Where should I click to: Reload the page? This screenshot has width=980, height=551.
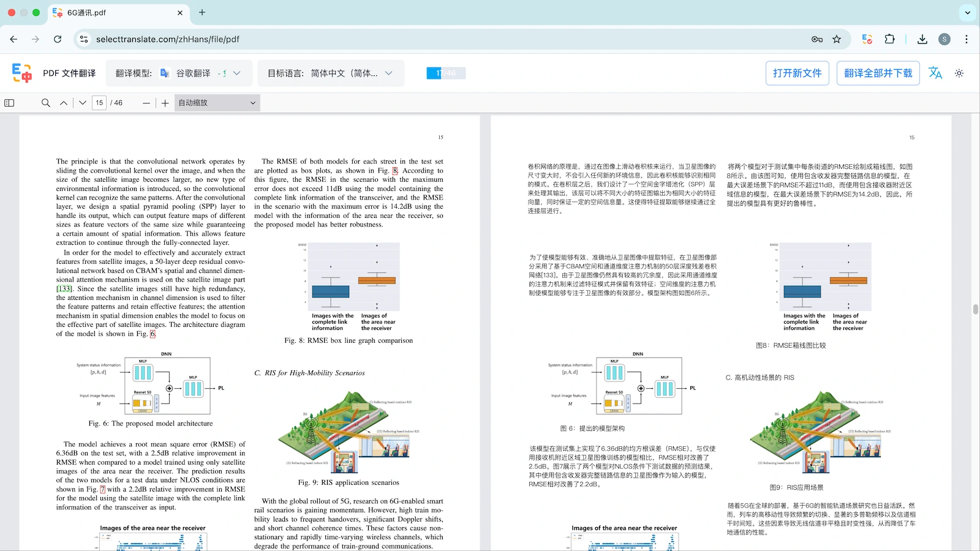(58, 39)
